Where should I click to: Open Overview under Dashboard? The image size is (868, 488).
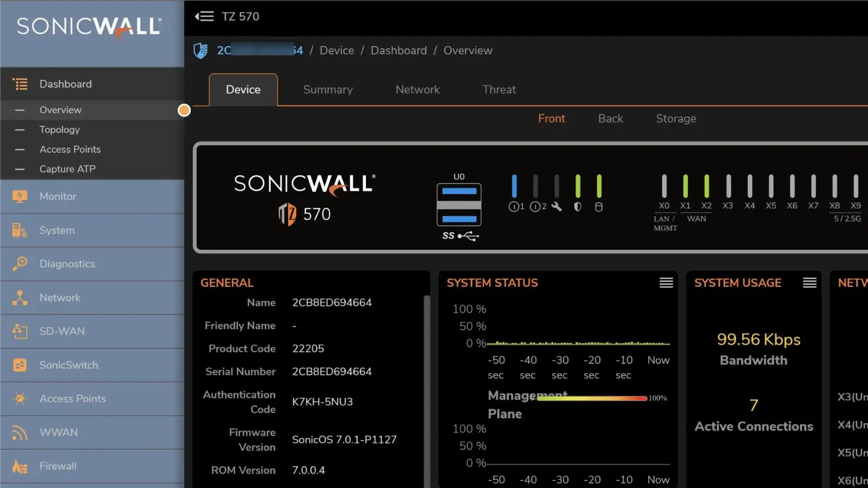coord(92,110)
